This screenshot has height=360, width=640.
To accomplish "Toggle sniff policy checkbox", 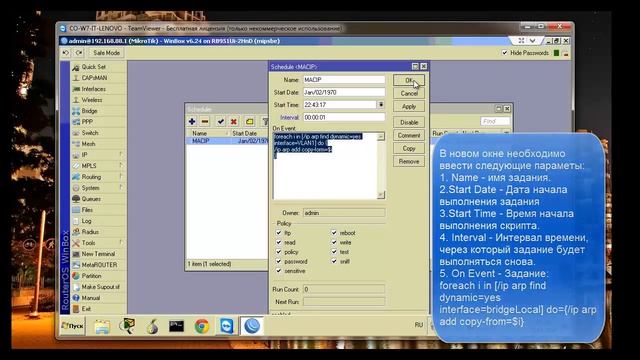I will [x=334, y=261].
